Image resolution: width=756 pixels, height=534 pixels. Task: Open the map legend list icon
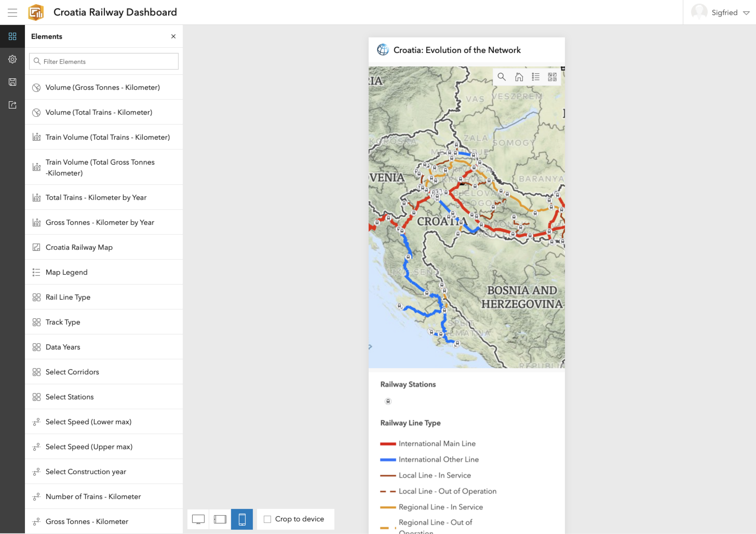click(x=536, y=77)
